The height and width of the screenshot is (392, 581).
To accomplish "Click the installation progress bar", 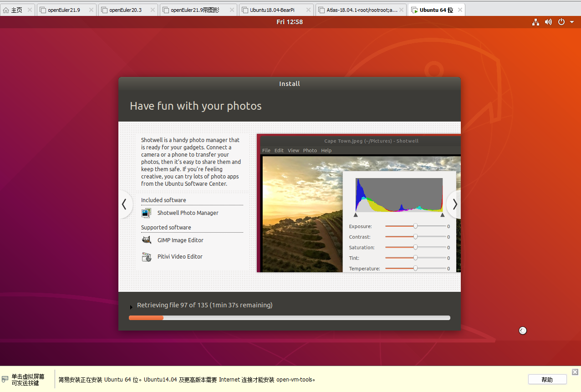I will pyautogui.click(x=290, y=318).
